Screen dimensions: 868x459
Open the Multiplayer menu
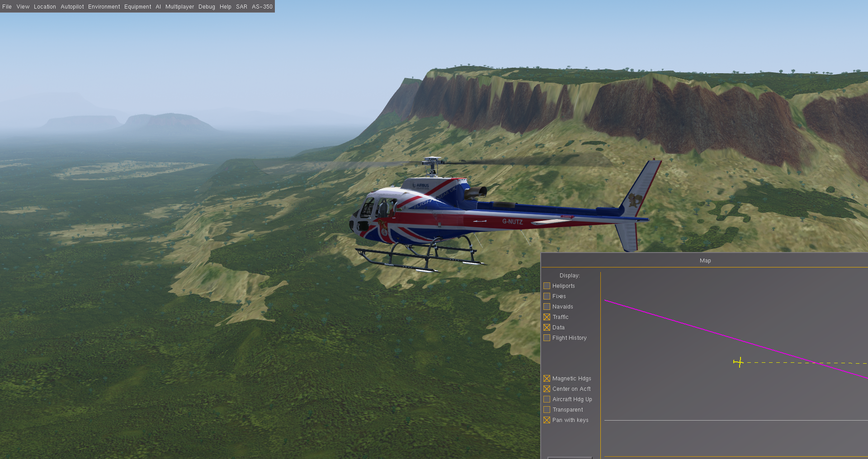point(179,7)
